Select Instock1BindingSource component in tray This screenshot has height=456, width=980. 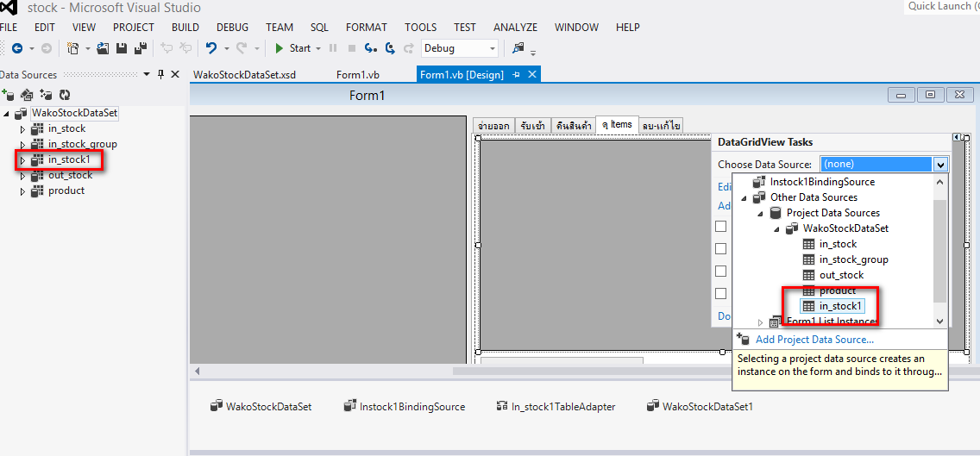click(405, 407)
